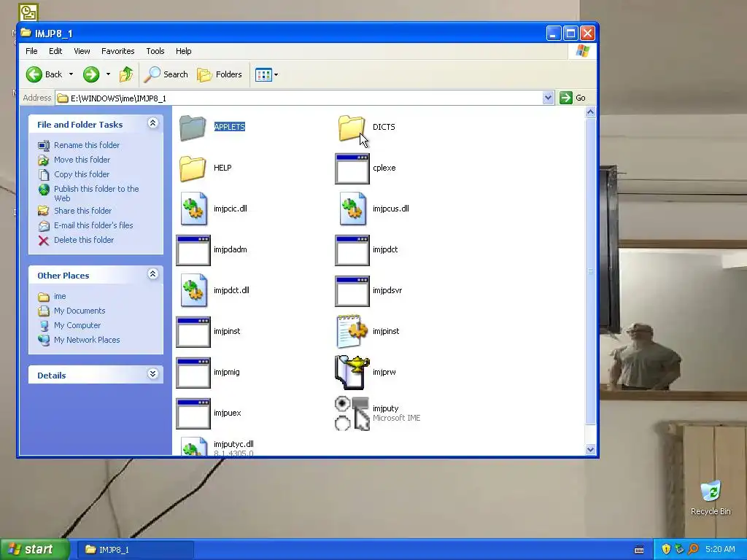The height and width of the screenshot is (560, 747).
Task: Select the APPLETS folder
Action: click(212, 127)
